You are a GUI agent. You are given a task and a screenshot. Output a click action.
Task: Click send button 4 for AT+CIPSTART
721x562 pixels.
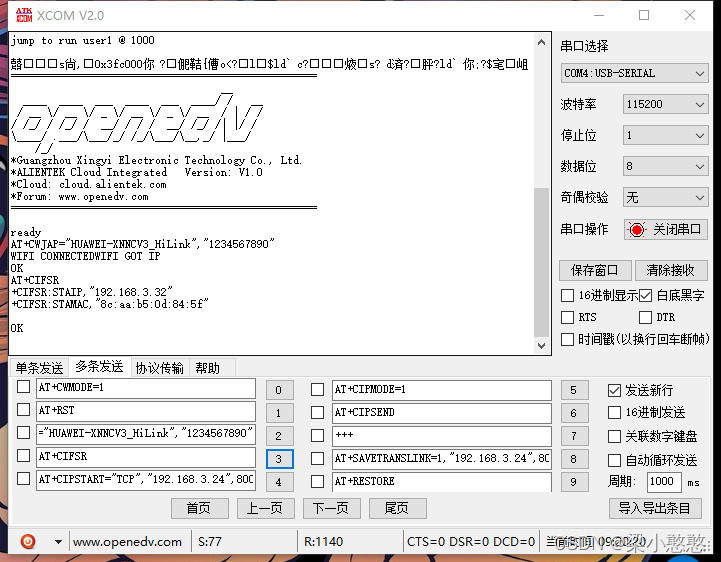pos(279,482)
